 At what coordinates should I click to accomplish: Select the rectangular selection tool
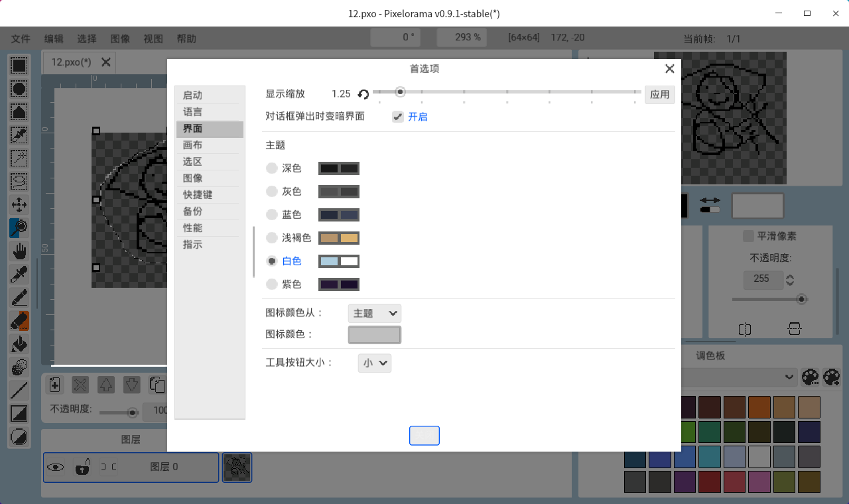click(x=19, y=65)
